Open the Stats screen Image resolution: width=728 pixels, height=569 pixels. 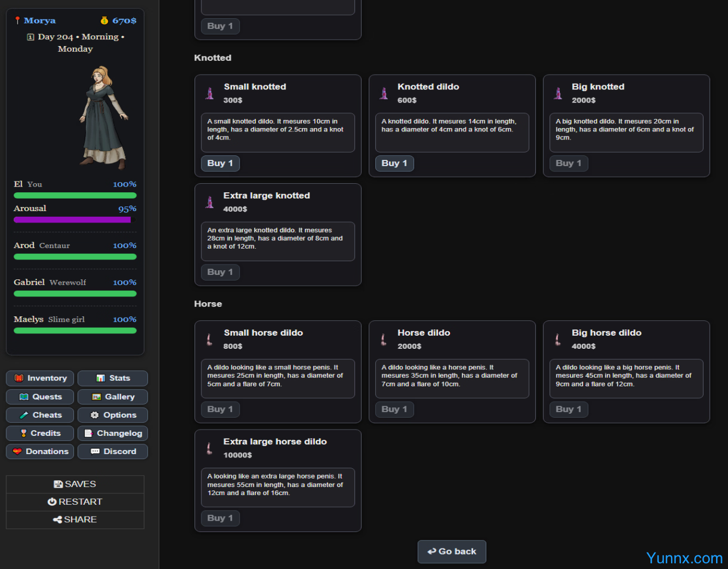(113, 378)
